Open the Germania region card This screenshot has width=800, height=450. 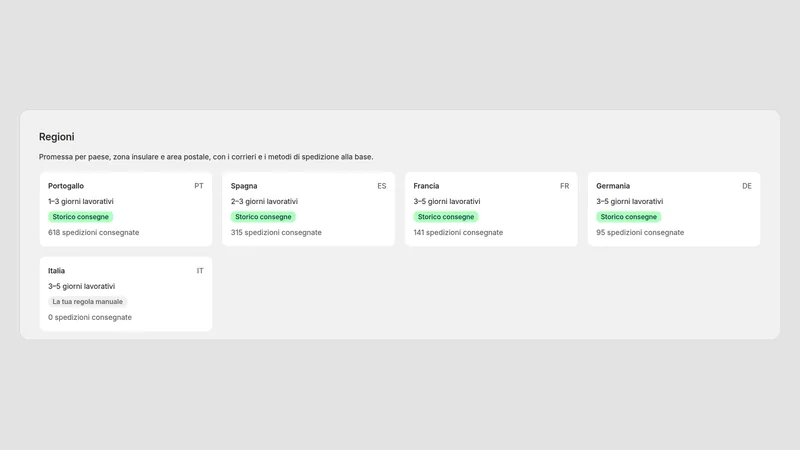674,209
